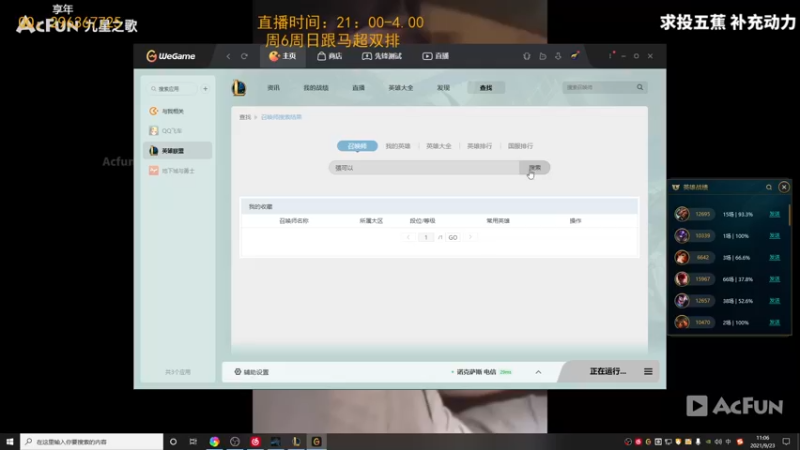Click the send link in the 10339 row

click(x=774, y=236)
